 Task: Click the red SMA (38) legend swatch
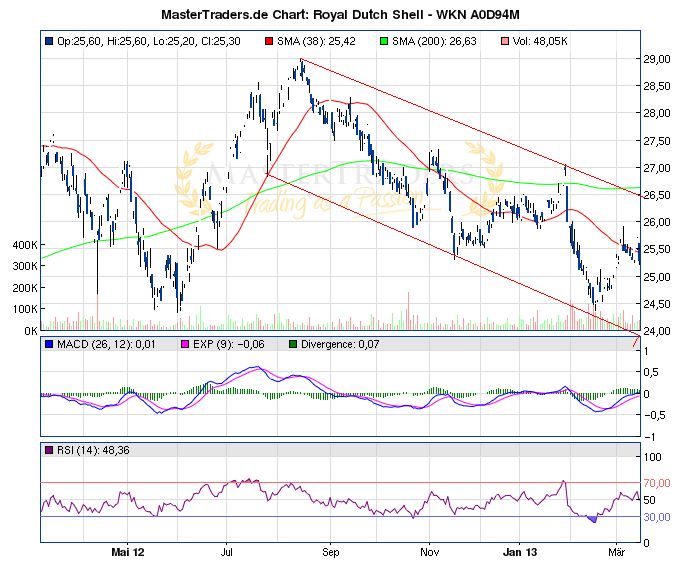point(269,41)
